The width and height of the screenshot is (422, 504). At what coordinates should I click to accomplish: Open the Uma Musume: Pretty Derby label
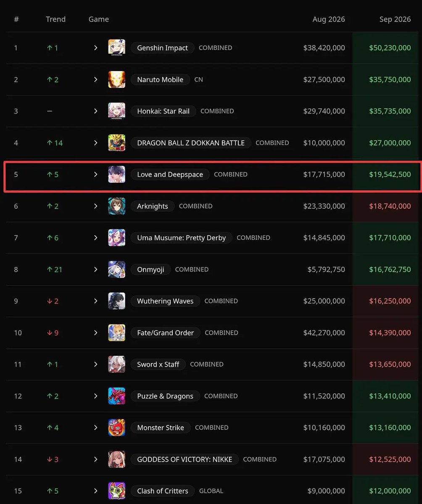(181, 238)
